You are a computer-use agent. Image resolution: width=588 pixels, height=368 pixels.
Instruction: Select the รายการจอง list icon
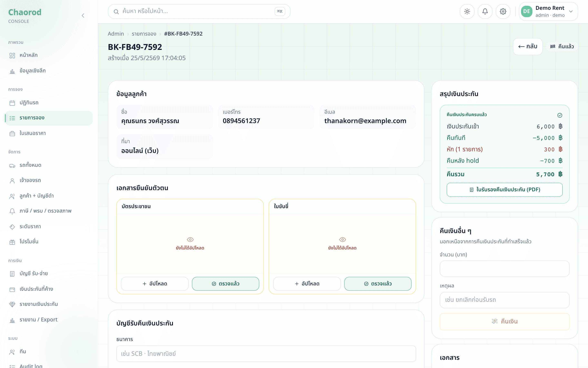point(12,118)
